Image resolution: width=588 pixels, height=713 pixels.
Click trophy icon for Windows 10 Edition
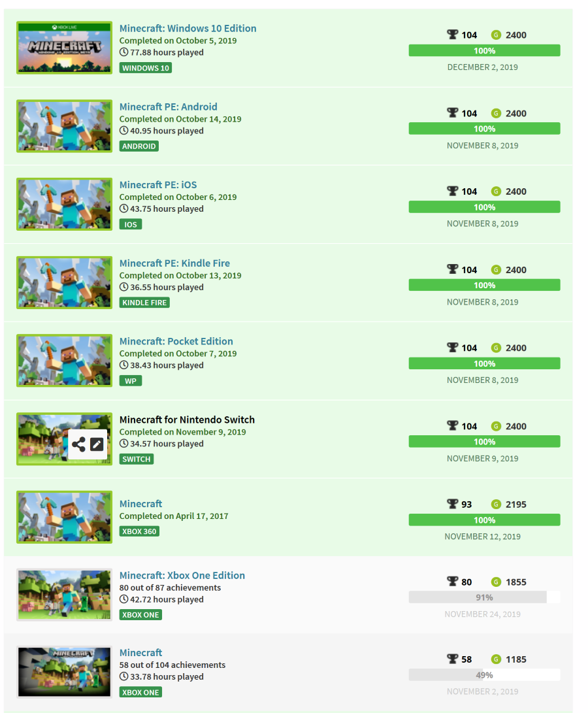click(452, 35)
